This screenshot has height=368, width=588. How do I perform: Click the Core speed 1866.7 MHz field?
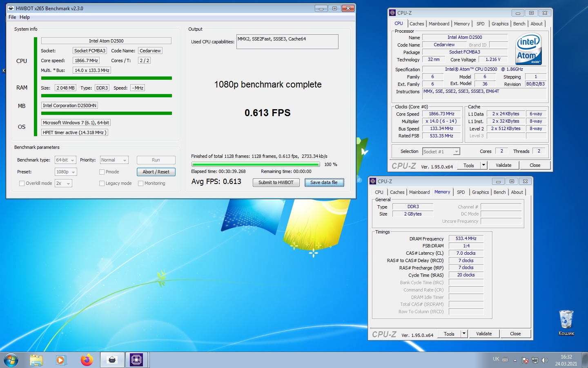point(86,61)
